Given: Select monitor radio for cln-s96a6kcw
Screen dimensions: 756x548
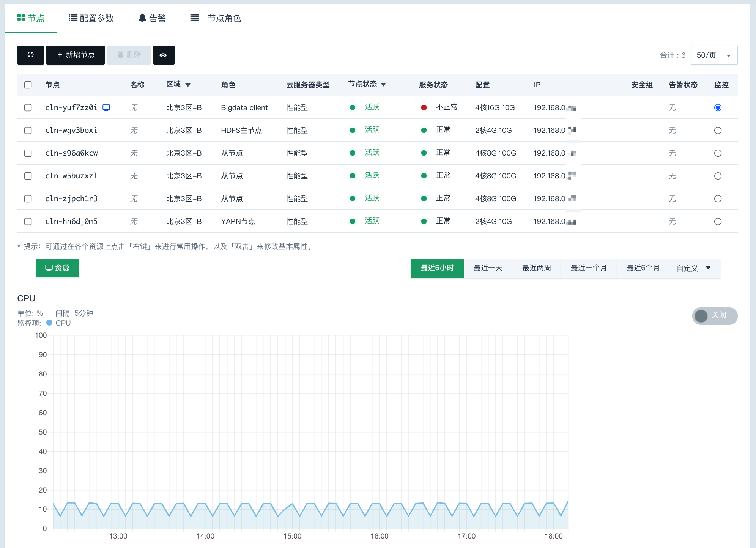Looking at the screenshot, I should [718, 153].
